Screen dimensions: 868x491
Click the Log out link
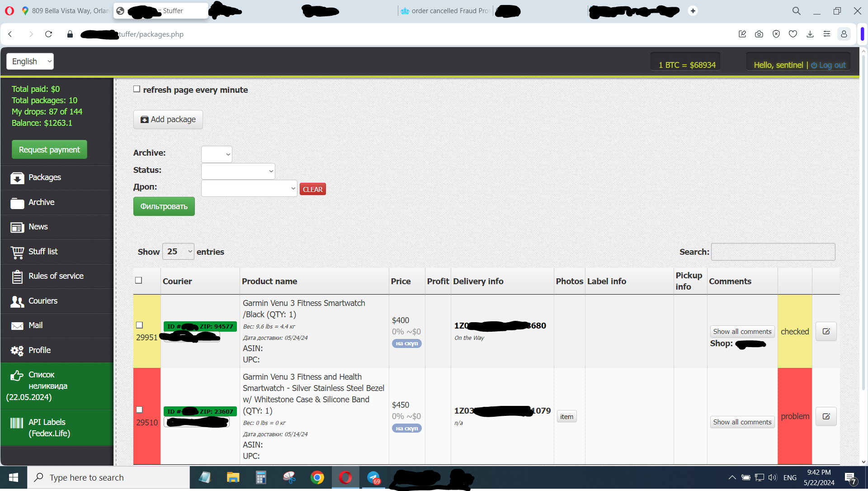coord(828,65)
